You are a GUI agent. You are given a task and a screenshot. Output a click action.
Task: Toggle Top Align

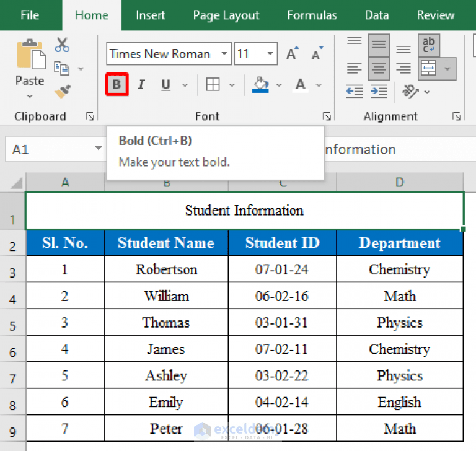pos(355,41)
